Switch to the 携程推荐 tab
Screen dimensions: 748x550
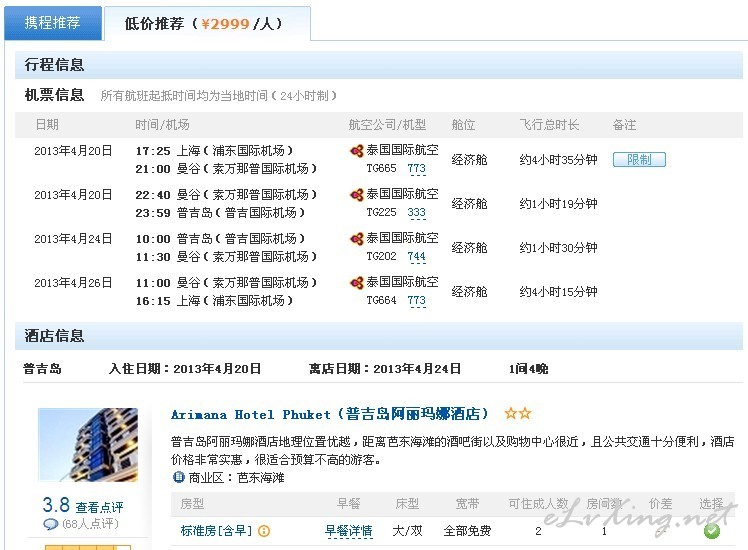(x=53, y=23)
